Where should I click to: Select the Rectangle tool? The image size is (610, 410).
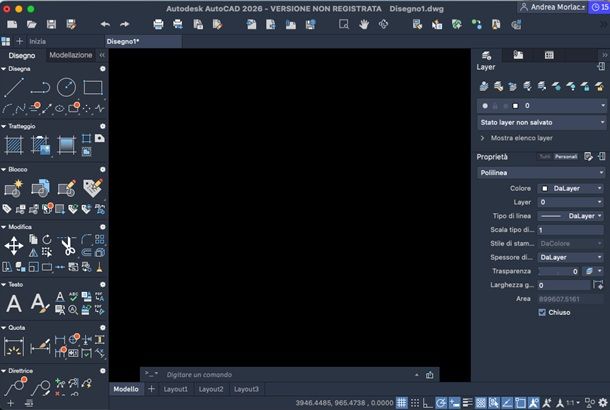click(93, 87)
